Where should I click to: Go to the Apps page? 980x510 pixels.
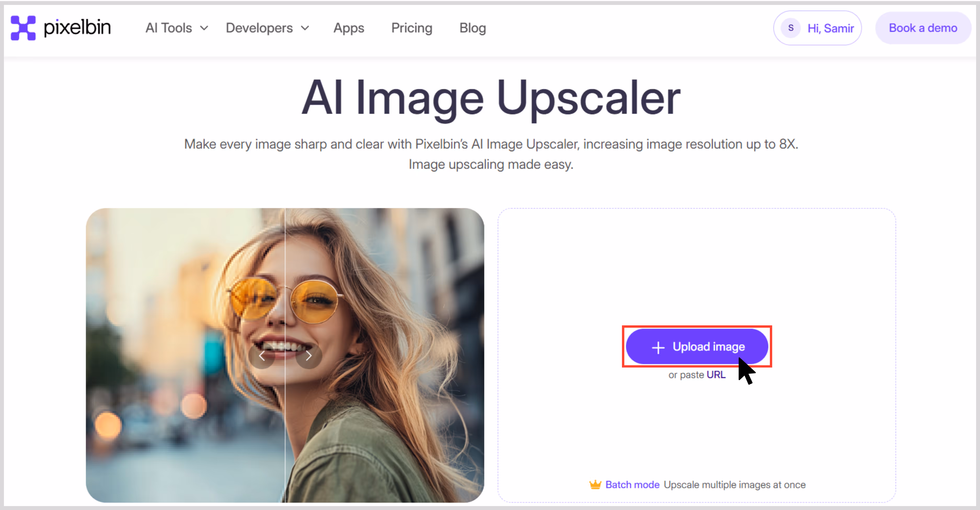click(349, 28)
